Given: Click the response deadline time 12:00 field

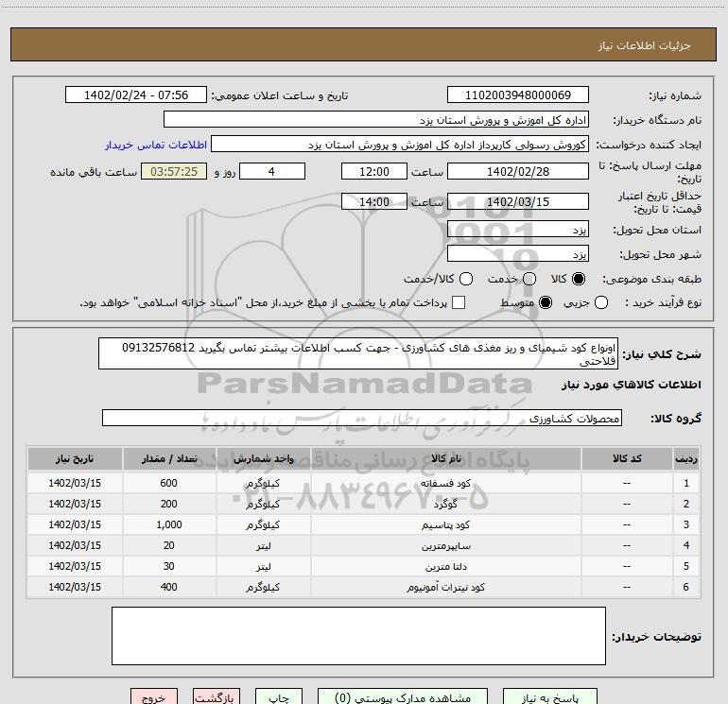Looking at the screenshot, I should click(x=374, y=171).
